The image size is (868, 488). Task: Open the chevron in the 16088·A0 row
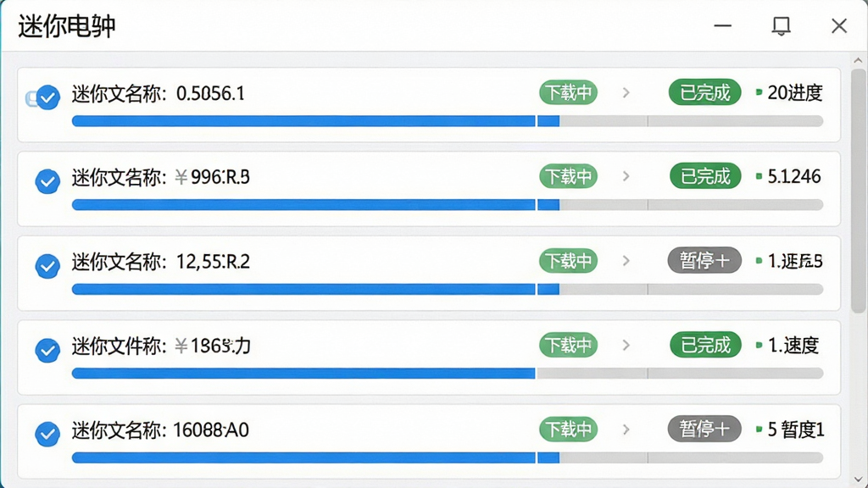(x=626, y=430)
